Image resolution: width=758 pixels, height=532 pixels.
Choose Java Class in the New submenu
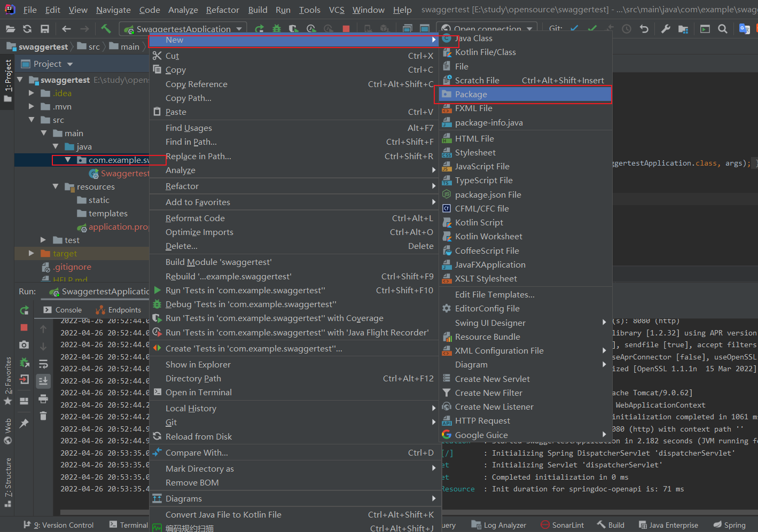pyautogui.click(x=525, y=38)
